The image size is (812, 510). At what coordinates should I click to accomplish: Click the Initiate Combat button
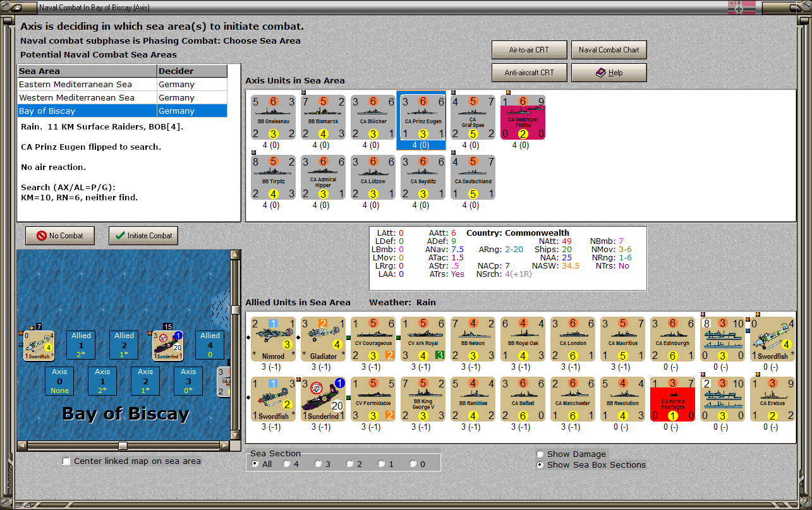(143, 236)
